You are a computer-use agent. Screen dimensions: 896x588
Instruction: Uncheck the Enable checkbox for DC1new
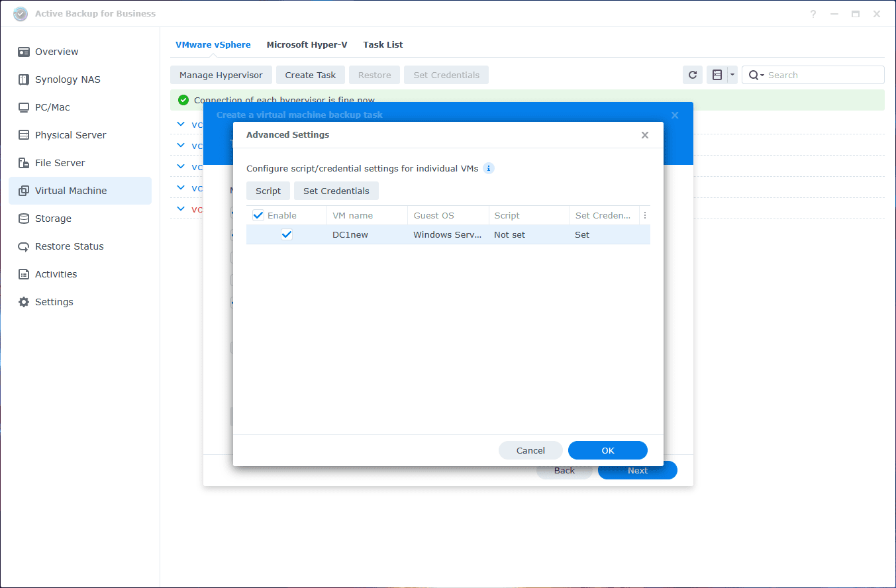pos(287,234)
